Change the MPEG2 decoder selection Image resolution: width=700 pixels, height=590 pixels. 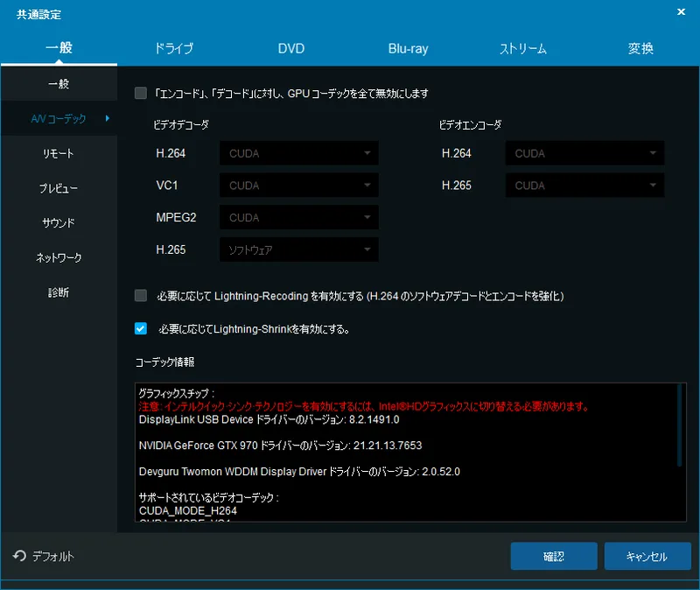297,217
